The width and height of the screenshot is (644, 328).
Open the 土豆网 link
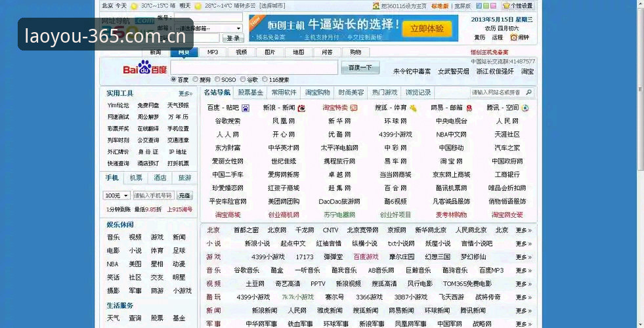click(x=255, y=283)
